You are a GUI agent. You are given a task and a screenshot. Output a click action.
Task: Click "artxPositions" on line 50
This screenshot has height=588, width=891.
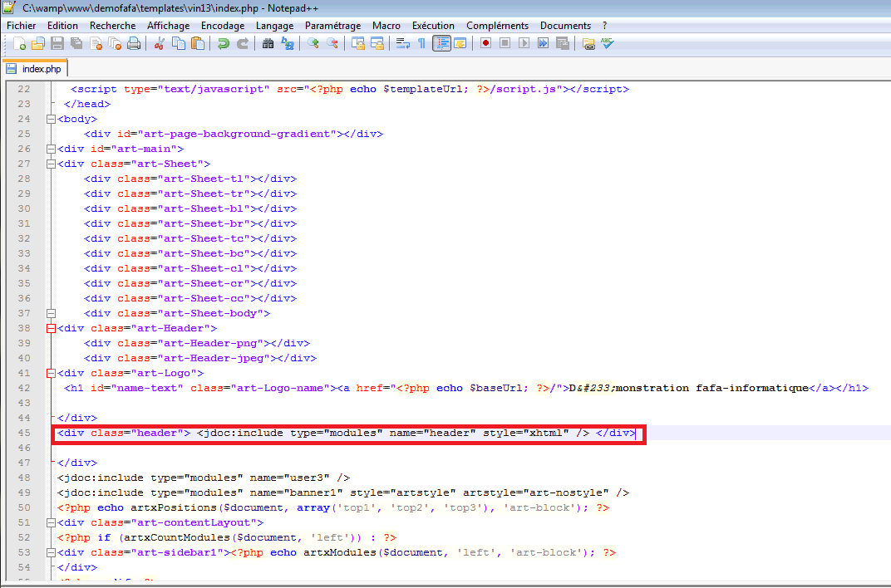tap(174, 507)
